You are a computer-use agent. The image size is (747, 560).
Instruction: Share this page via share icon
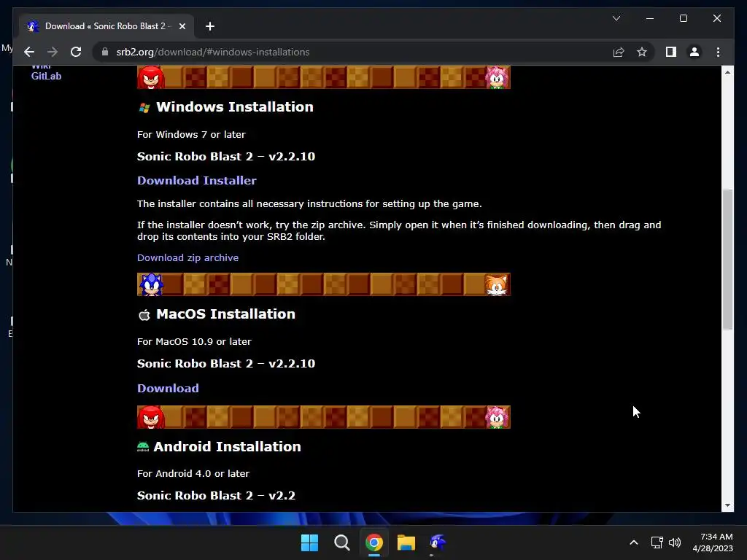pos(619,52)
